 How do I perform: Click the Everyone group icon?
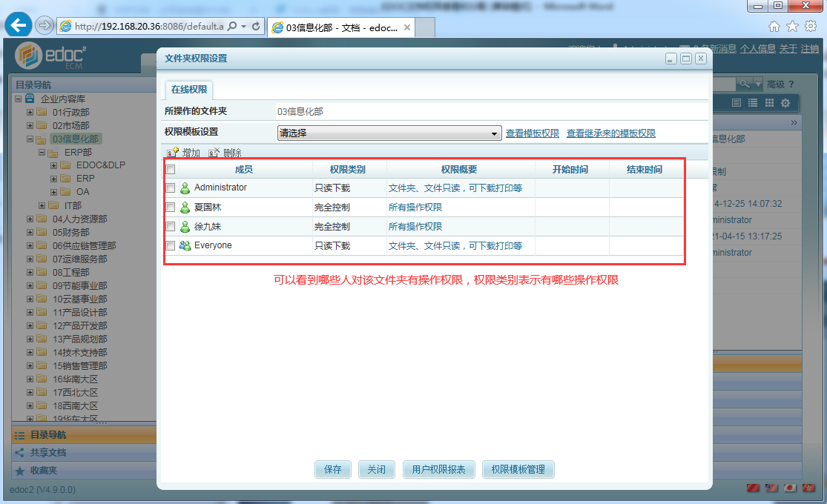pyautogui.click(x=185, y=245)
